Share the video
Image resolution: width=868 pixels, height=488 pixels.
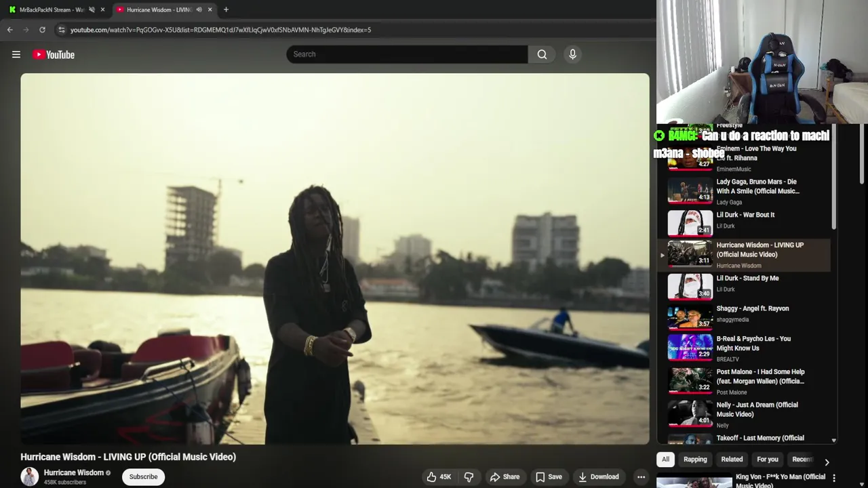click(505, 476)
